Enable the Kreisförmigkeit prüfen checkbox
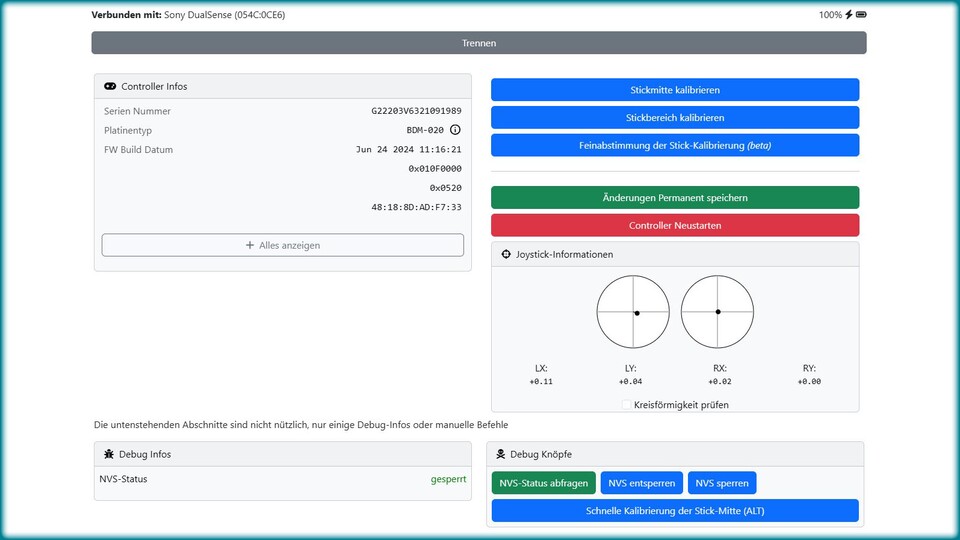Screen dimensions: 960x540 [627, 405]
